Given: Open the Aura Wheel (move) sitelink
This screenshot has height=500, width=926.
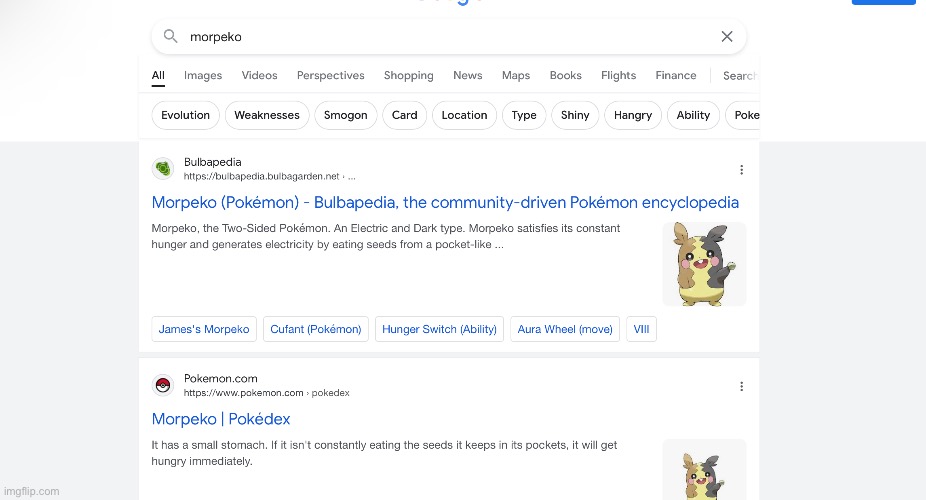Looking at the screenshot, I should [564, 329].
